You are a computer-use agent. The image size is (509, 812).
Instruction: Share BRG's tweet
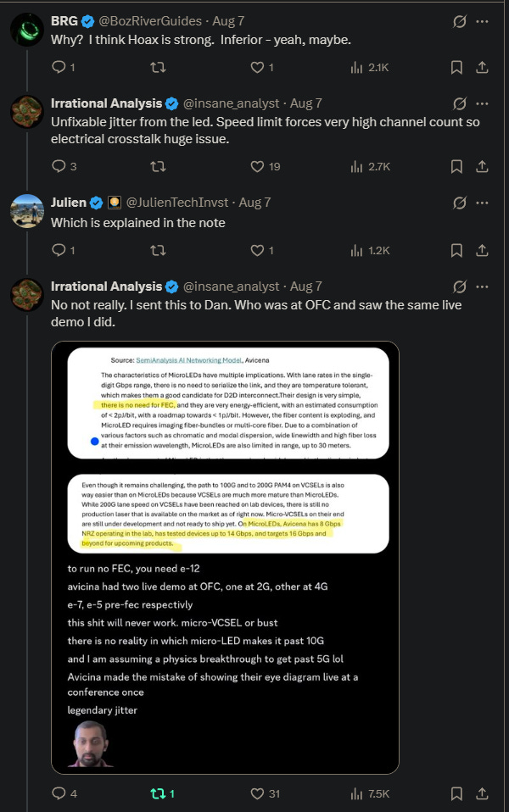[x=482, y=67]
